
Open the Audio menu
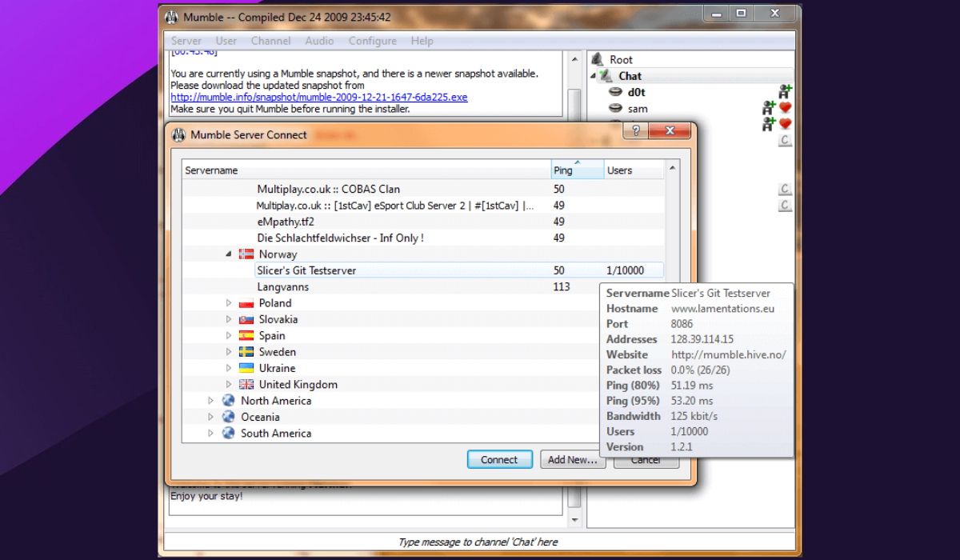[319, 41]
